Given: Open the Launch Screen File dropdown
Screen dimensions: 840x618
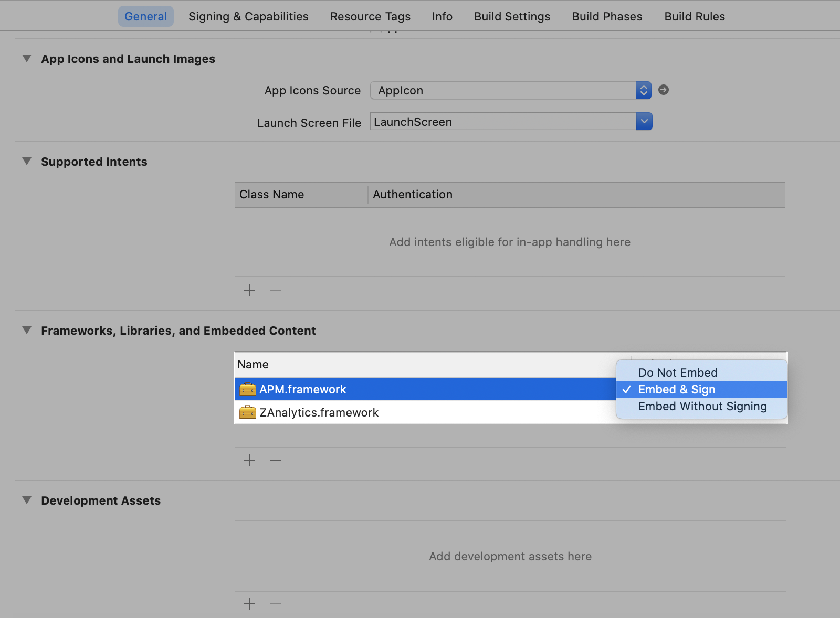Looking at the screenshot, I should coord(644,122).
